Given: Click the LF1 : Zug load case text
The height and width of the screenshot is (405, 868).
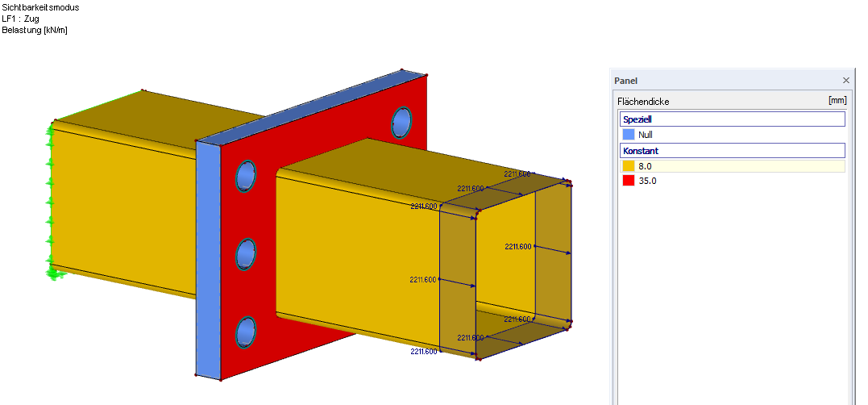Looking at the screenshot, I should click(x=20, y=19).
